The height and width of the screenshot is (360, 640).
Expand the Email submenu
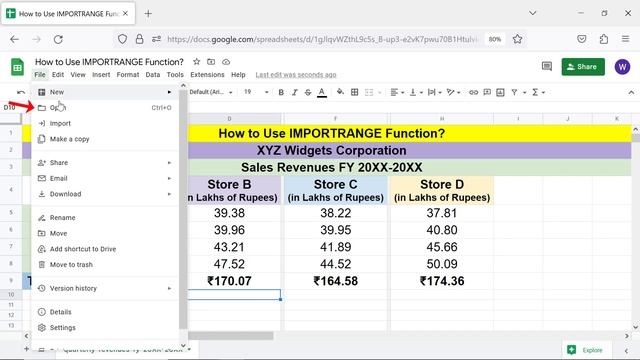pyautogui.click(x=105, y=178)
